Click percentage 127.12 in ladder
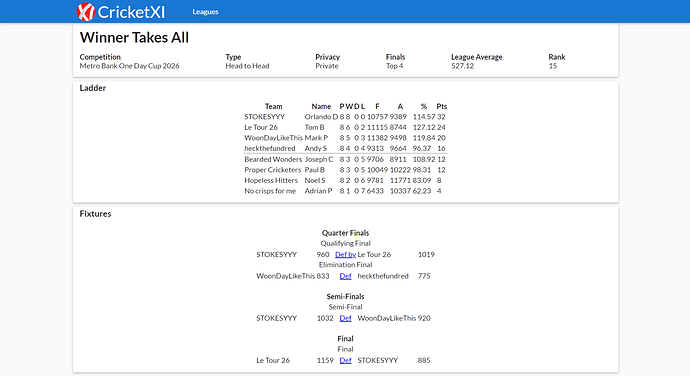Image resolution: width=690 pixels, height=376 pixels. (424, 127)
